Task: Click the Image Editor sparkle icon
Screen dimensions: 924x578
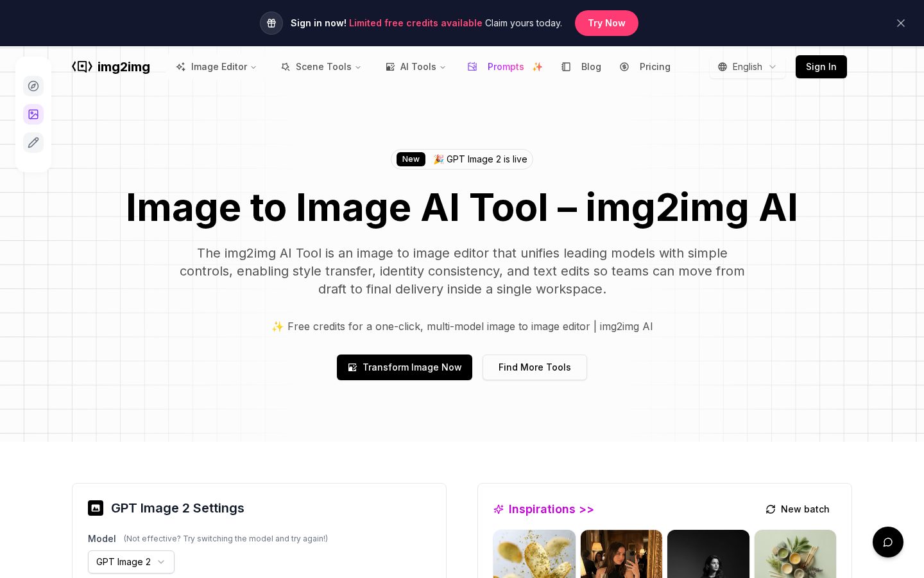Action: [x=181, y=67]
